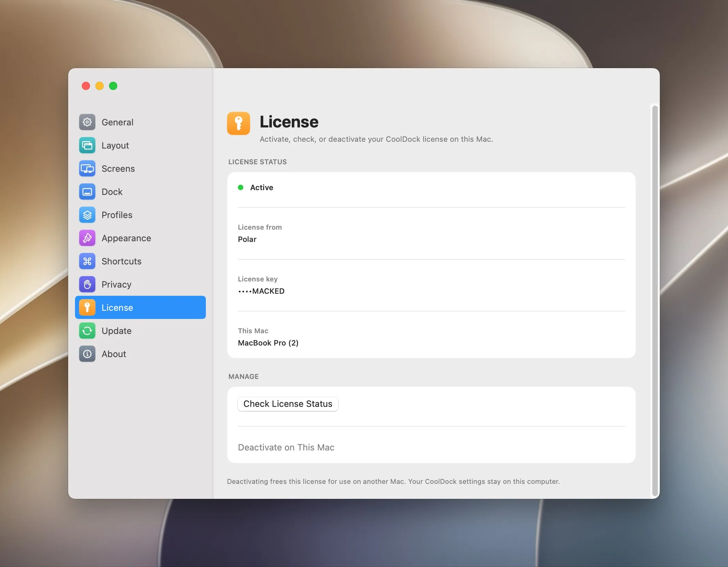Click the General gear icon in sidebar
This screenshot has width=728, height=567.
pos(87,122)
